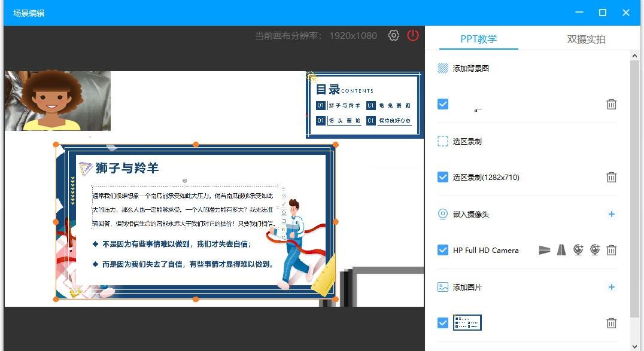Open the 双摄实拍 tab
This screenshot has width=644, height=351.
point(586,39)
